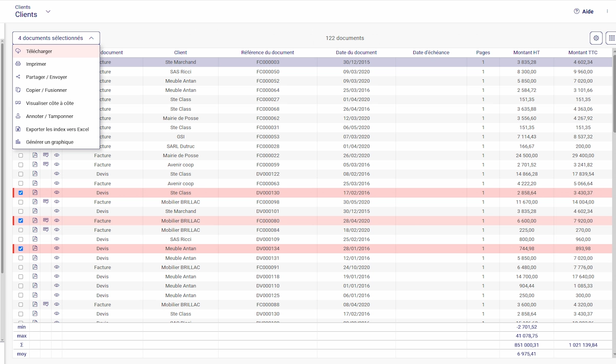This screenshot has width=616, height=364.
Task: Select Visualiser côte à côte
Action: pos(56,103)
